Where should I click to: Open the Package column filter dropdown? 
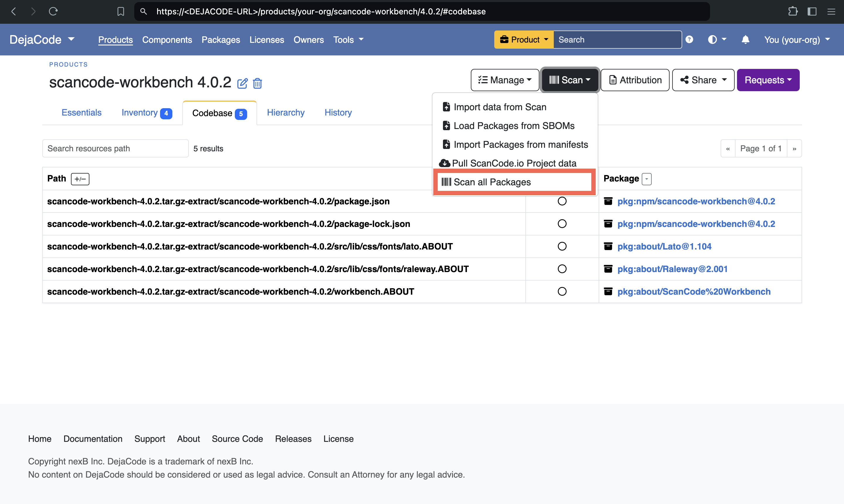[647, 179]
